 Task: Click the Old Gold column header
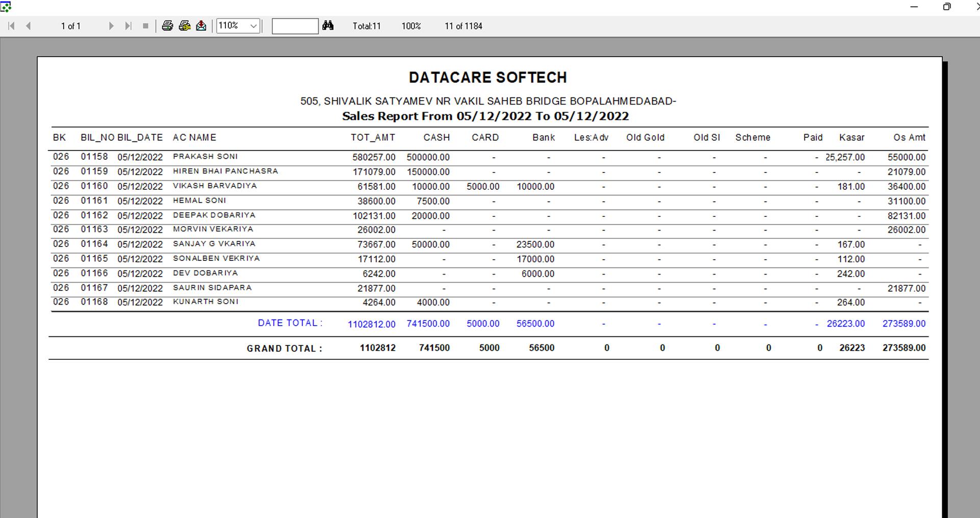pos(645,138)
